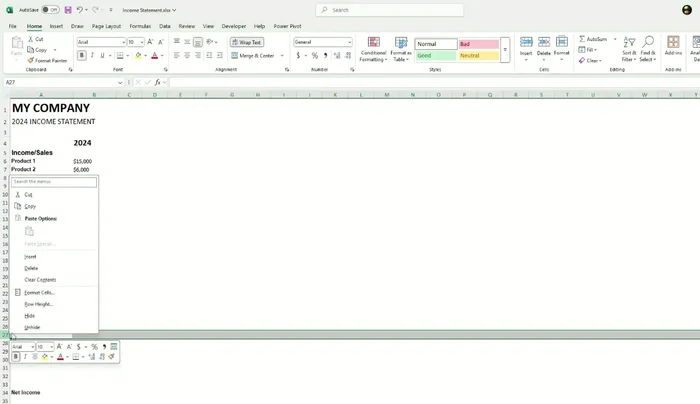Screen dimensions: 700x404
Task: Click the Search the menus field
Action: [54, 182]
